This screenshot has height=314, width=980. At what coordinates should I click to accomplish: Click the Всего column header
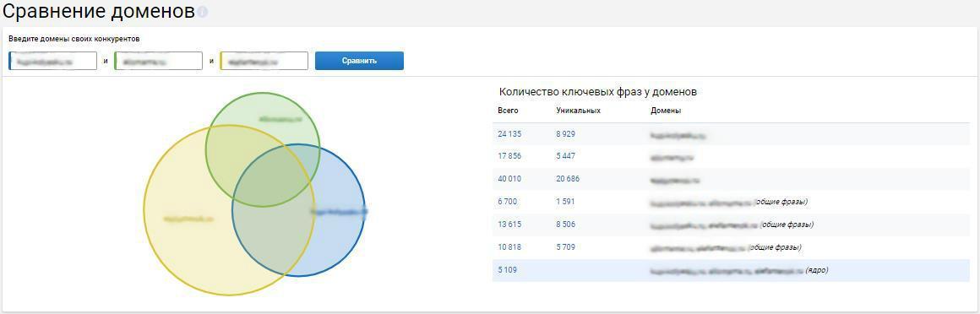[508, 111]
